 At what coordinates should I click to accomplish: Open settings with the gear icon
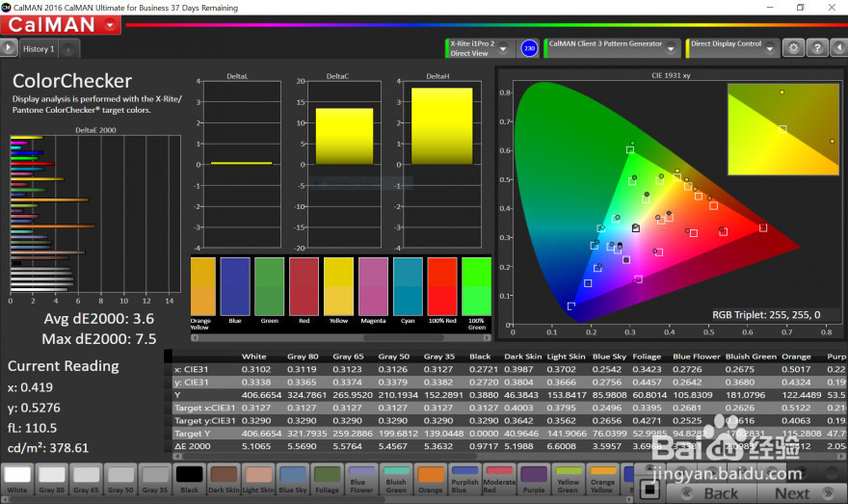point(793,48)
